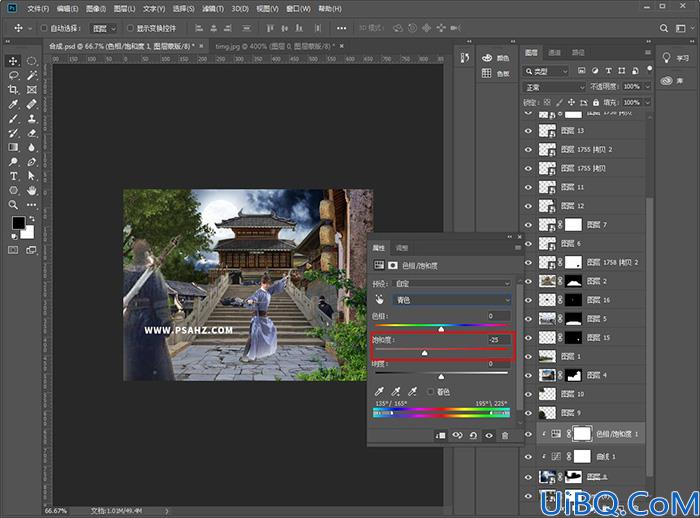Click the foreground black color swatch

[x=19, y=222]
